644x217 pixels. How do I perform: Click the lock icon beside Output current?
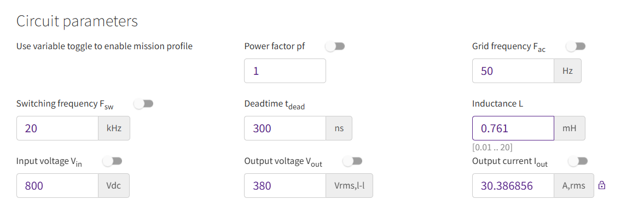(602, 185)
